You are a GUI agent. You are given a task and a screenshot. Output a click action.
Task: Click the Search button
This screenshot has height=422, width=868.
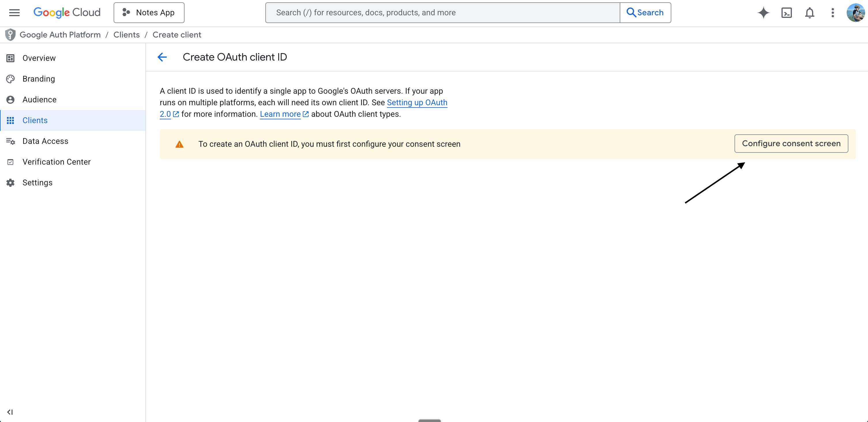click(645, 12)
